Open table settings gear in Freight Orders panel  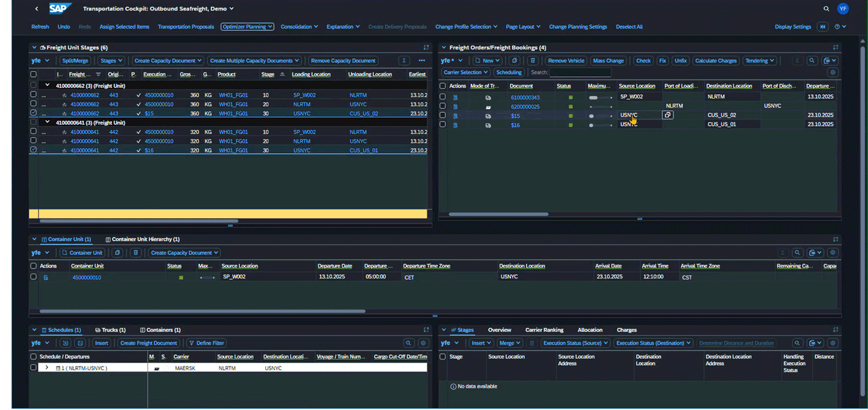tap(832, 72)
